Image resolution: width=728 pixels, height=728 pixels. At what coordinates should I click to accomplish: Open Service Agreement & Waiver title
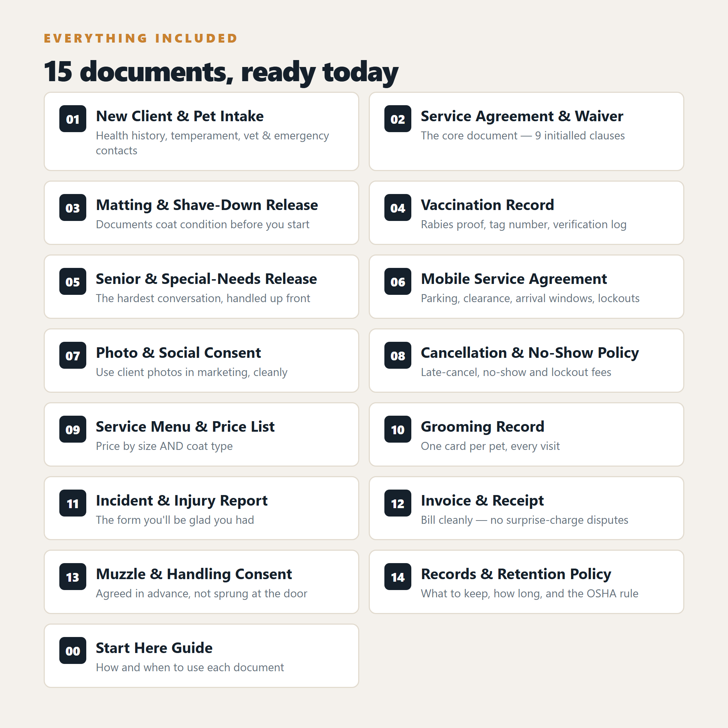522,116
